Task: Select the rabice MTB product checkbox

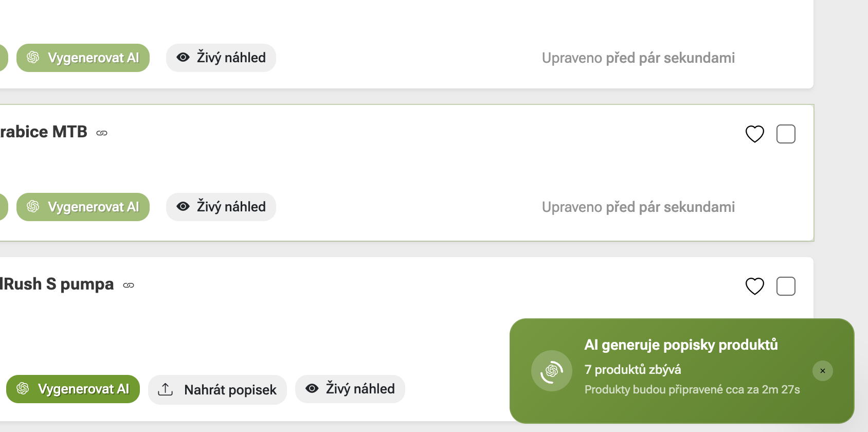Action: (786, 134)
